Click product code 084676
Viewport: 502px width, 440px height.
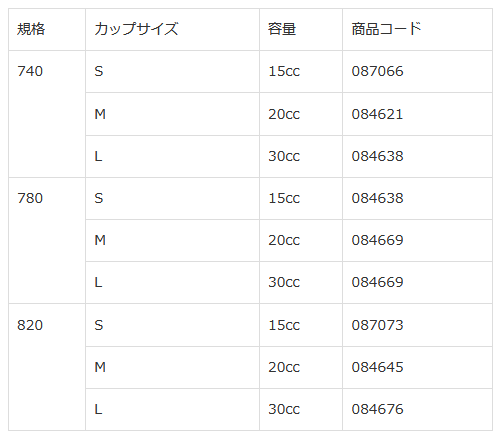coord(377,409)
